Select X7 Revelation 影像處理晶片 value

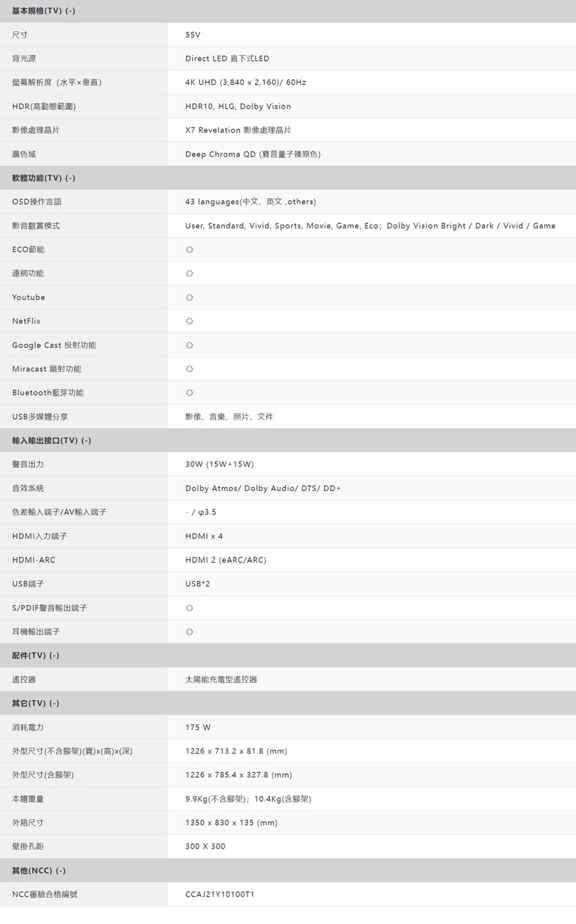[x=238, y=130]
